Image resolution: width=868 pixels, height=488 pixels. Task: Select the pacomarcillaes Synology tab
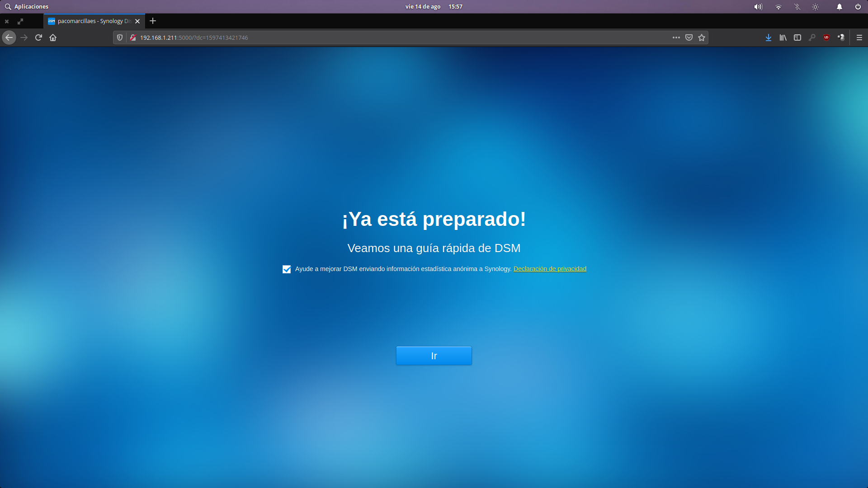(x=90, y=21)
